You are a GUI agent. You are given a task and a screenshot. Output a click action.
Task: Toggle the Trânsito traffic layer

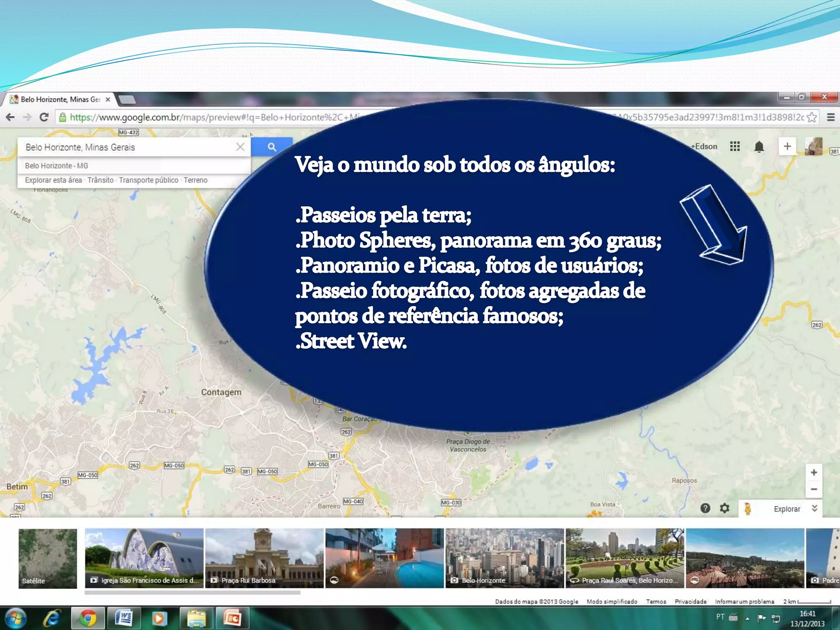point(100,180)
